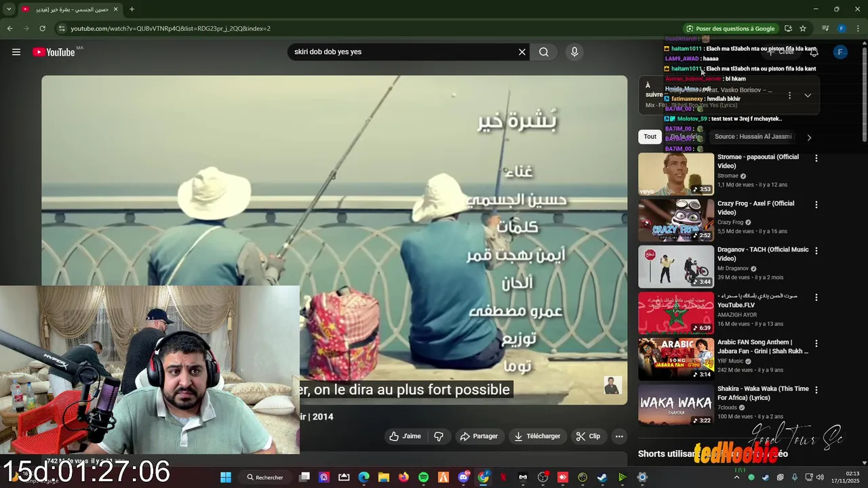Viewport: 868px width, 488px height.
Task: Open Firefox from the taskbar
Action: (403, 477)
